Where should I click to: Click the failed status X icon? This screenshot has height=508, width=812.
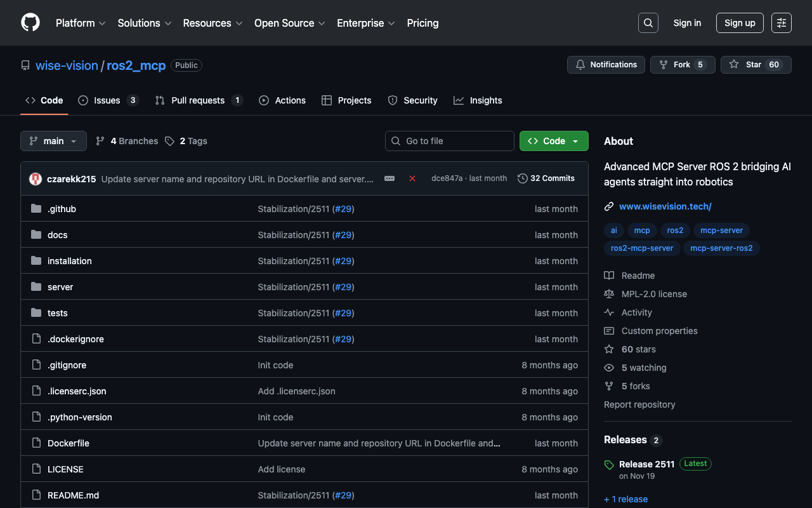(x=412, y=178)
